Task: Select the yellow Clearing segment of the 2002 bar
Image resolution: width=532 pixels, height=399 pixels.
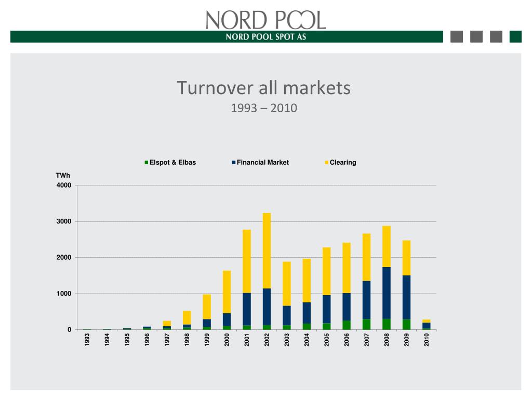Action: [267, 251]
